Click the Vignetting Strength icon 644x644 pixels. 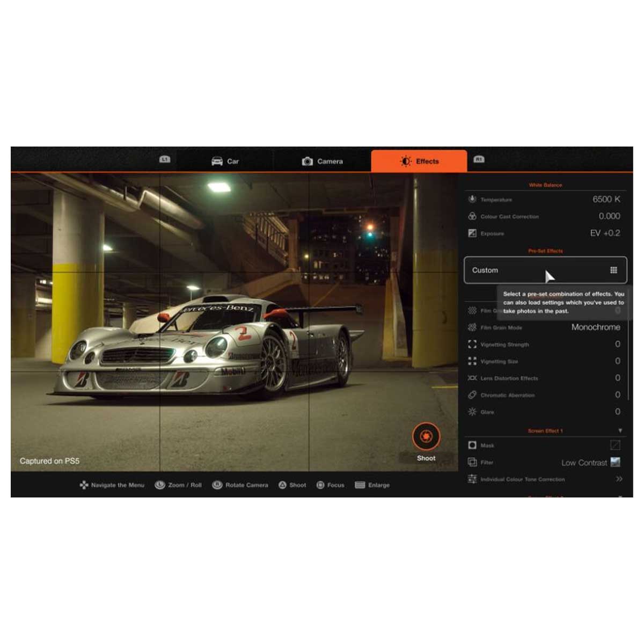(x=473, y=345)
